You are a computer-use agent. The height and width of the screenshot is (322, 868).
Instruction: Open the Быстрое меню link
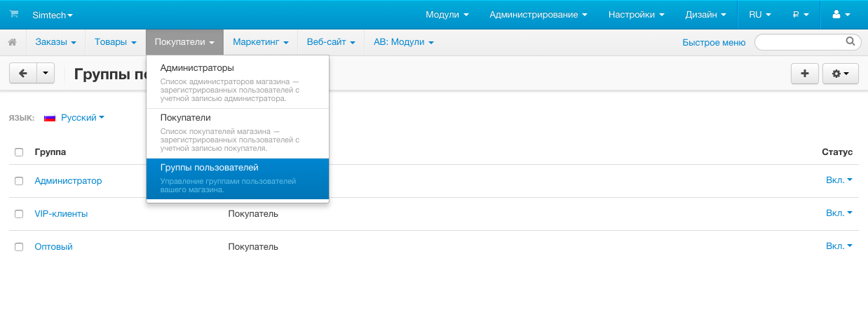coord(714,42)
